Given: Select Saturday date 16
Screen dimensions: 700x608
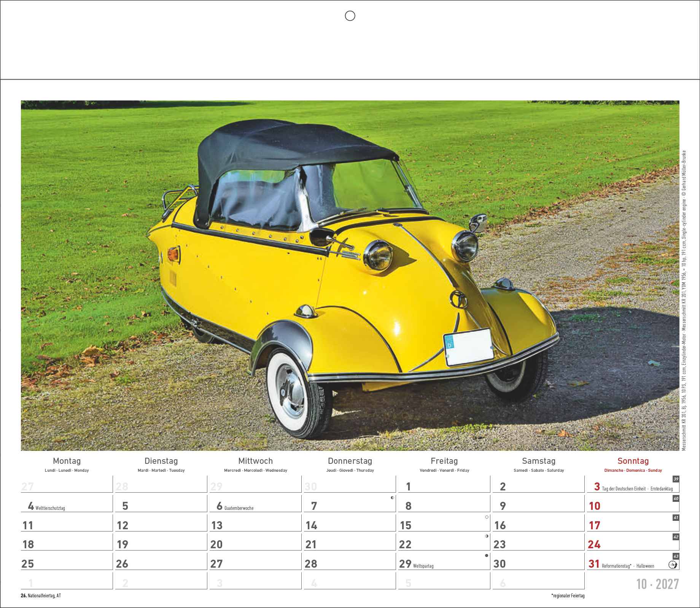Looking at the screenshot, I should tap(500, 525).
